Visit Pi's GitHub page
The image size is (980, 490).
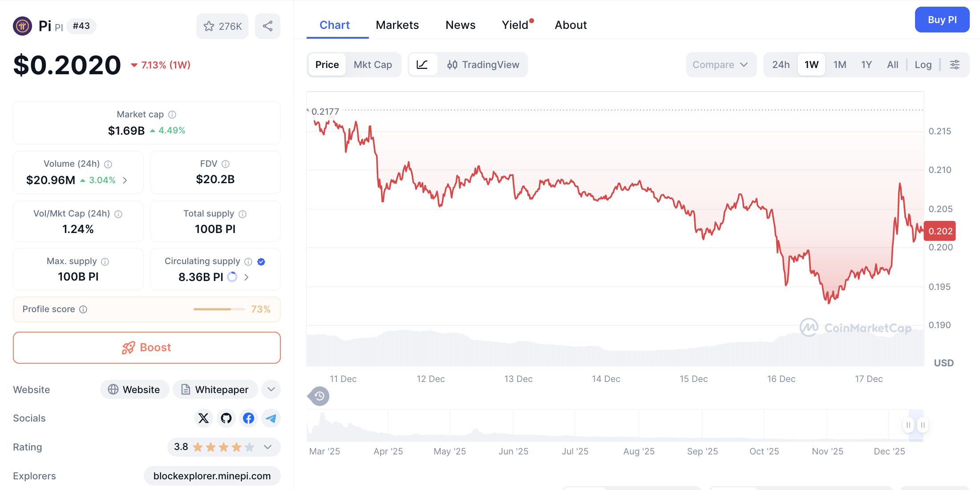coord(226,418)
